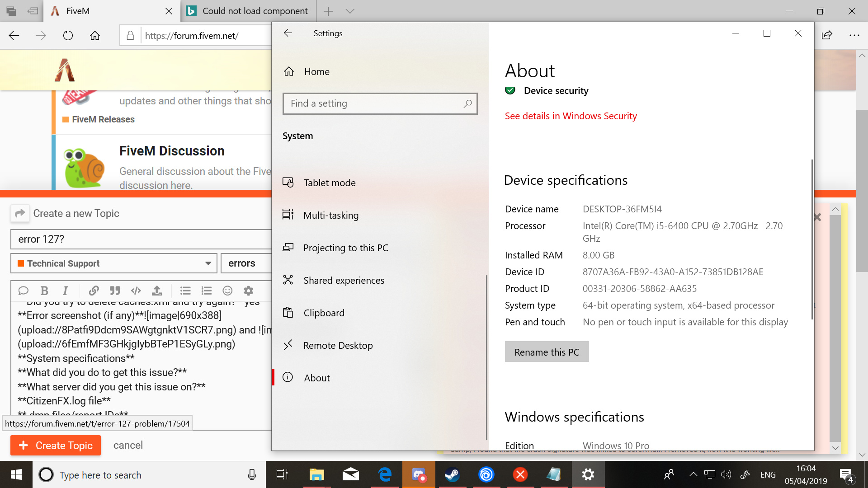The width and height of the screenshot is (868, 488).
Task: Click the FiveM logo in the forum header
Action: (65, 70)
